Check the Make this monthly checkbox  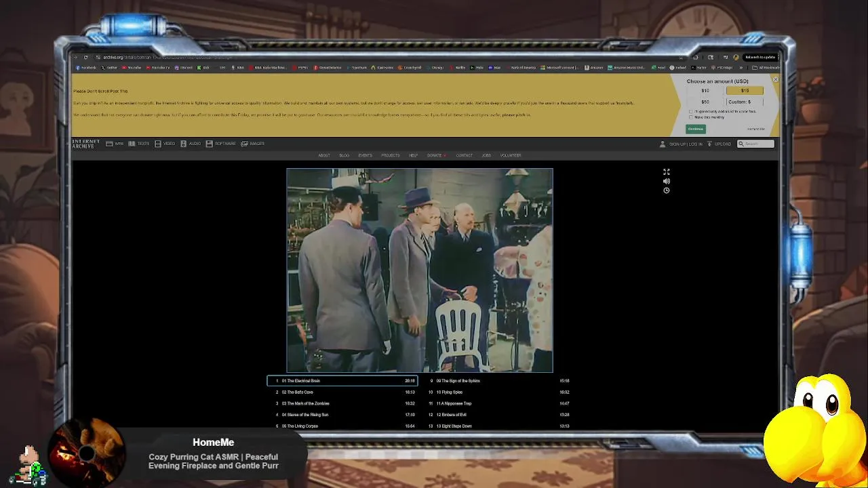691,117
